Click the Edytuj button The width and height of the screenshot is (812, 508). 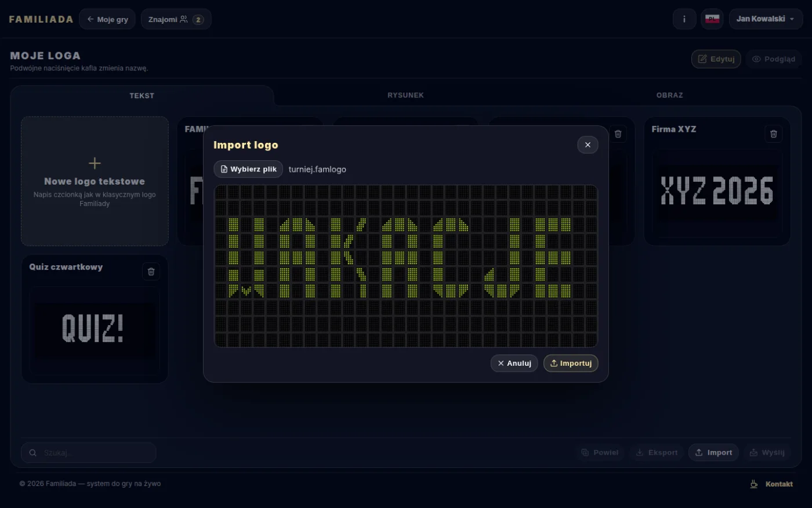click(716, 59)
